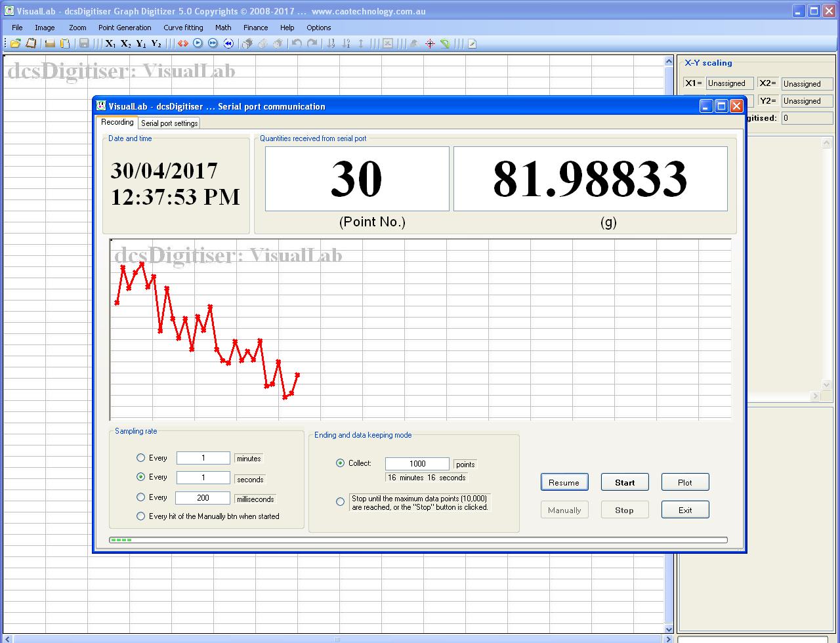Click the Plot button
840x643 pixels.
(684, 482)
